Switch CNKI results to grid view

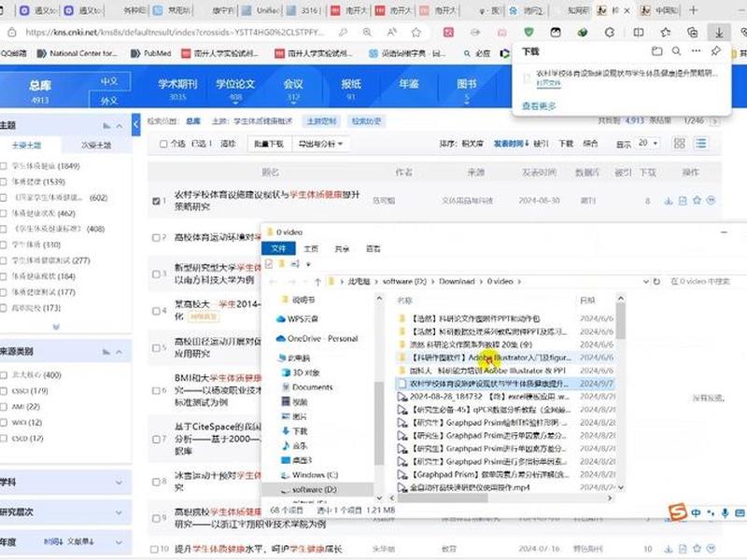pyautogui.click(x=680, y=143)
